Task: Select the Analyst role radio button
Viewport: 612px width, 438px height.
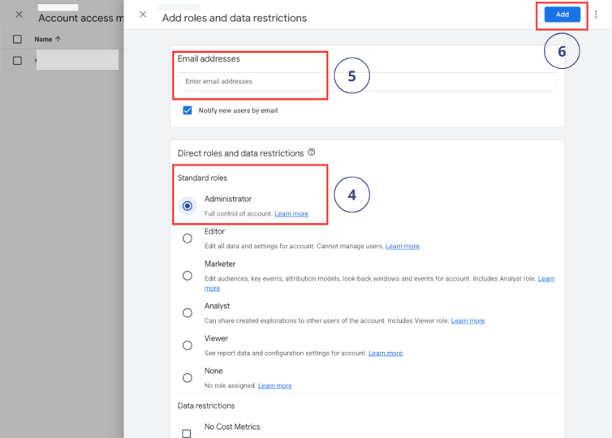Action: pyautogui.click(x=187, y=313)
